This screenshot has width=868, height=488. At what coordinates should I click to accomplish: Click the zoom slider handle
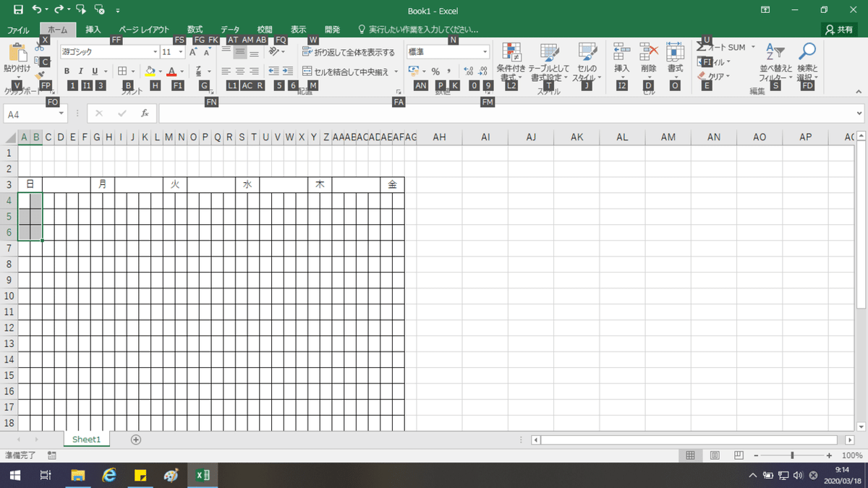[x=793, y=455]
